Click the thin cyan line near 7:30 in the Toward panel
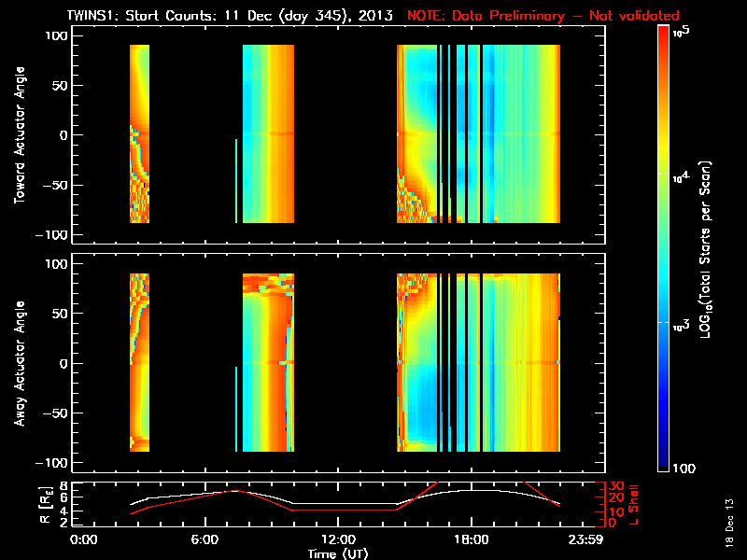This screenshot has height=560, width=747. (x=236, y=181)
